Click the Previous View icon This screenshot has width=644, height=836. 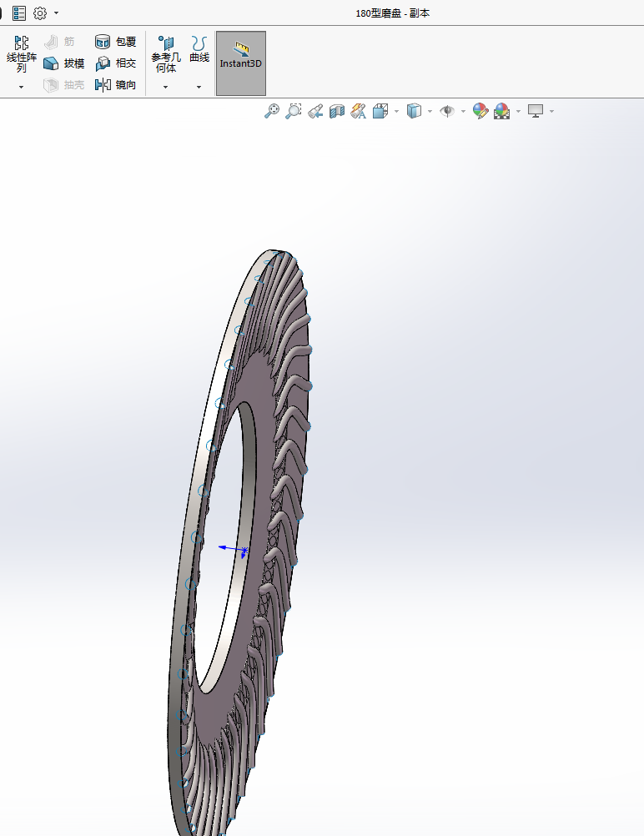click(x=315, y=111)
